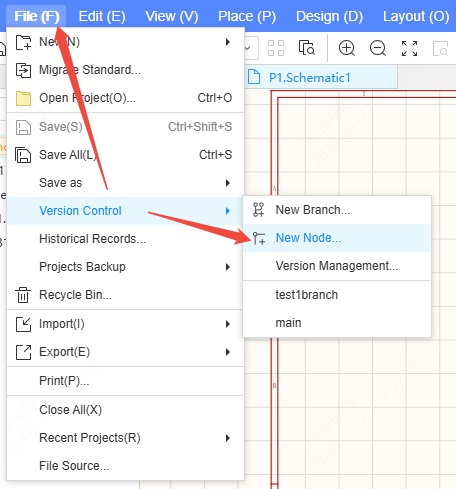The width and height of the screenshot is (456, 489).
Task: Click the zoom out toolbar icon
Action: 378,48
